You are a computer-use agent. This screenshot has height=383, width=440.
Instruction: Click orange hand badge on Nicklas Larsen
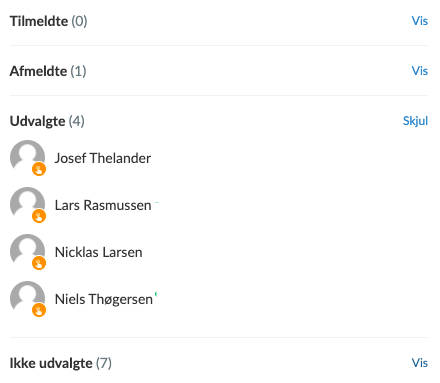coord(39,263)
